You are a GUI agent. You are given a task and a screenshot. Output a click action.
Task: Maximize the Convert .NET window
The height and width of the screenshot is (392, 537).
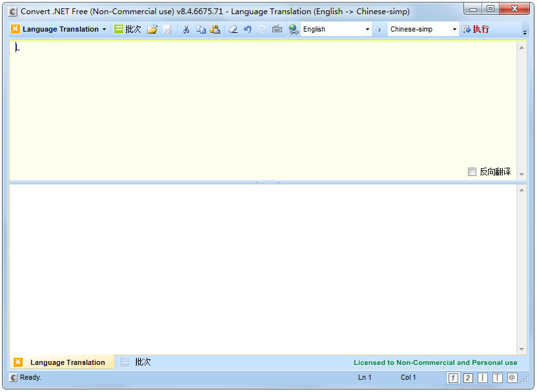click(491, 9)
